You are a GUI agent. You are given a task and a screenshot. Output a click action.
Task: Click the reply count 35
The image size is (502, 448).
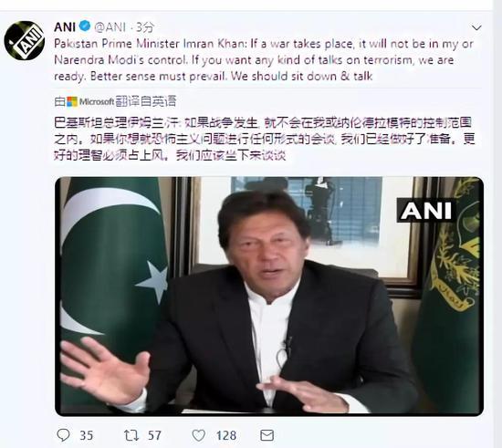click(x=86, y=435)
